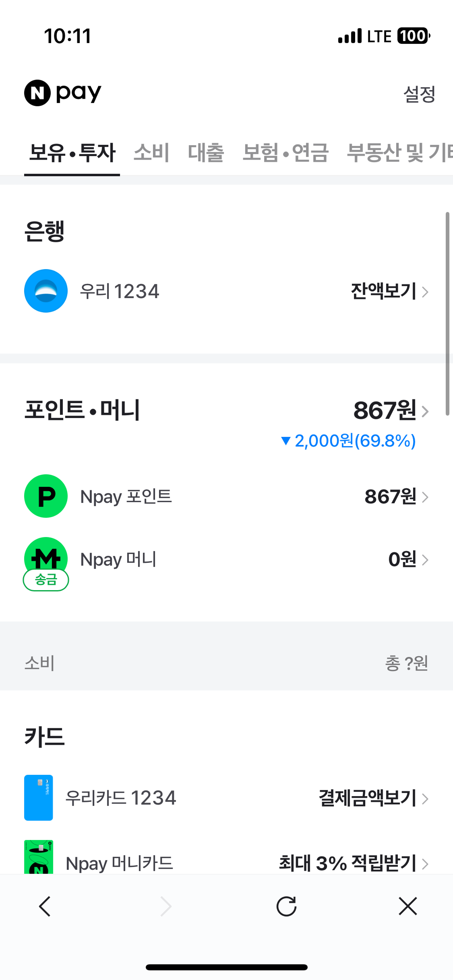Viewport: 453px width, 980px height.
Task: Tap the blue 우리카드 card thumbnail
Action: 39,797
